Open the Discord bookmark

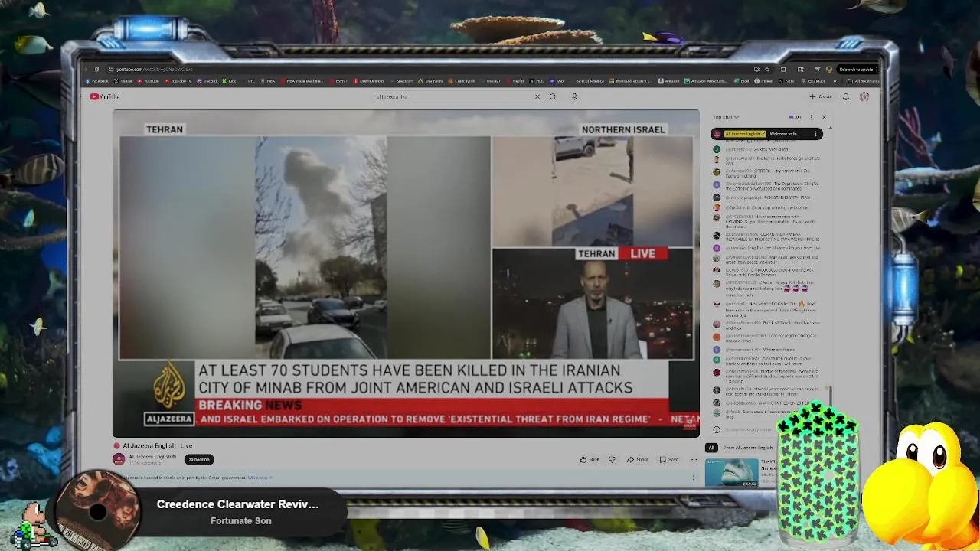coord(207,81)
